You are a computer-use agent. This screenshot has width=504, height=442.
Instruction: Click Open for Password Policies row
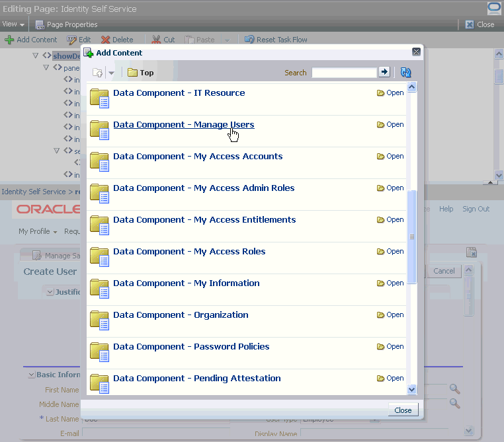(390, 347)
